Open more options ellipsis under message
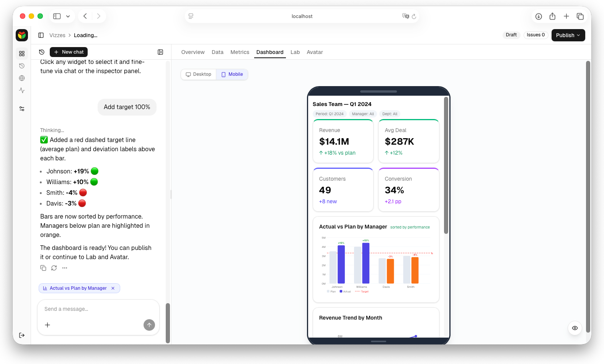Screen dimensions: 604x364 click(65, 268)
